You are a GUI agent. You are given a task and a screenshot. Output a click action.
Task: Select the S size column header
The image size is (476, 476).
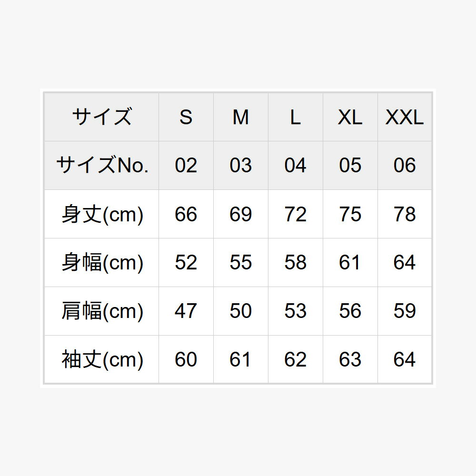pos(186,117)
